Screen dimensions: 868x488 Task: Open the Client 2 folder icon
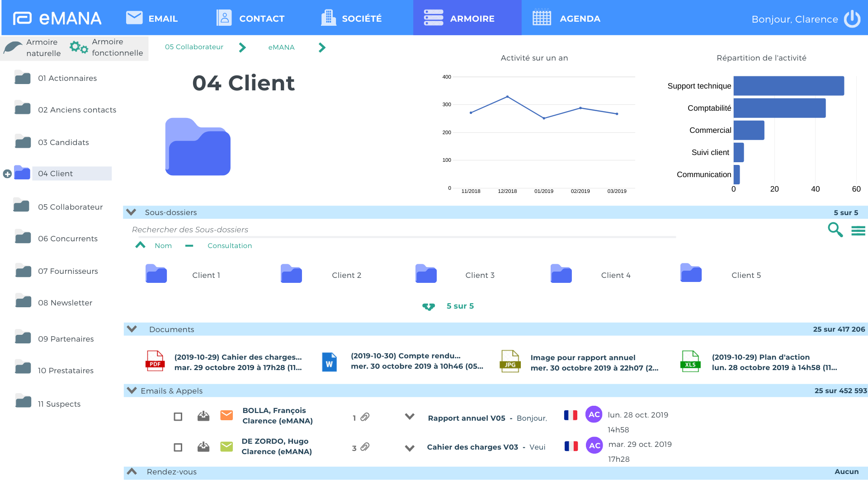(x=291, y=274)
